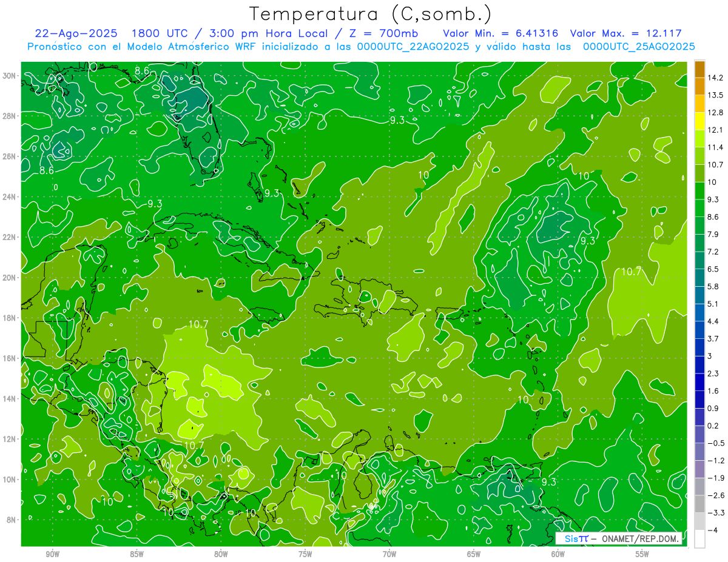Click the 65W longitude axis label
This screenshot has width=728, height=562.
474,554
